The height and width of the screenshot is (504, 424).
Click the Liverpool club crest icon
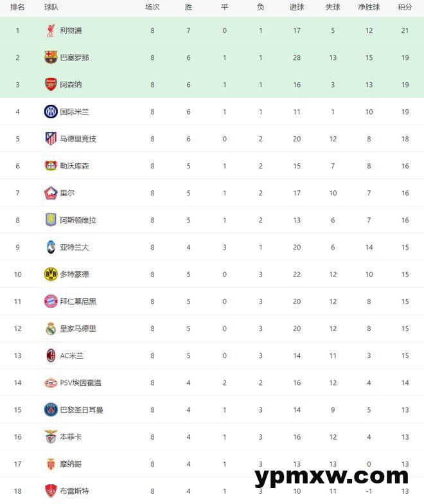click(x=51, y=30)
